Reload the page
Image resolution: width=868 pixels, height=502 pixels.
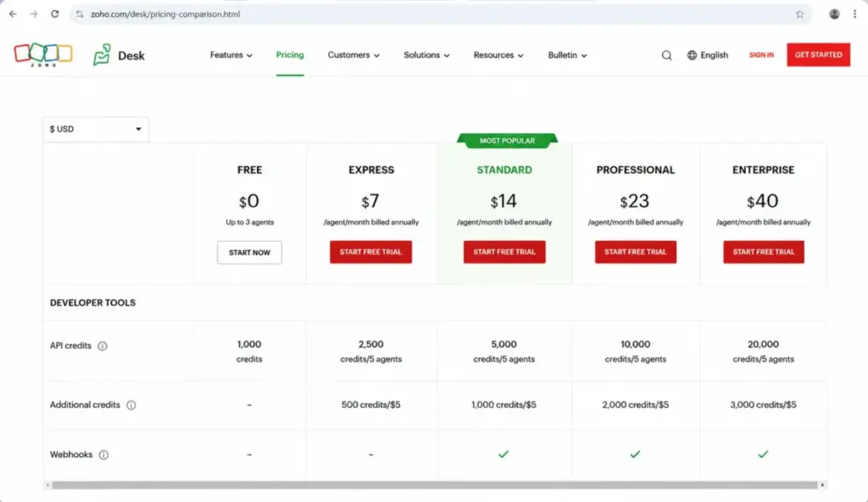(55, 14)
